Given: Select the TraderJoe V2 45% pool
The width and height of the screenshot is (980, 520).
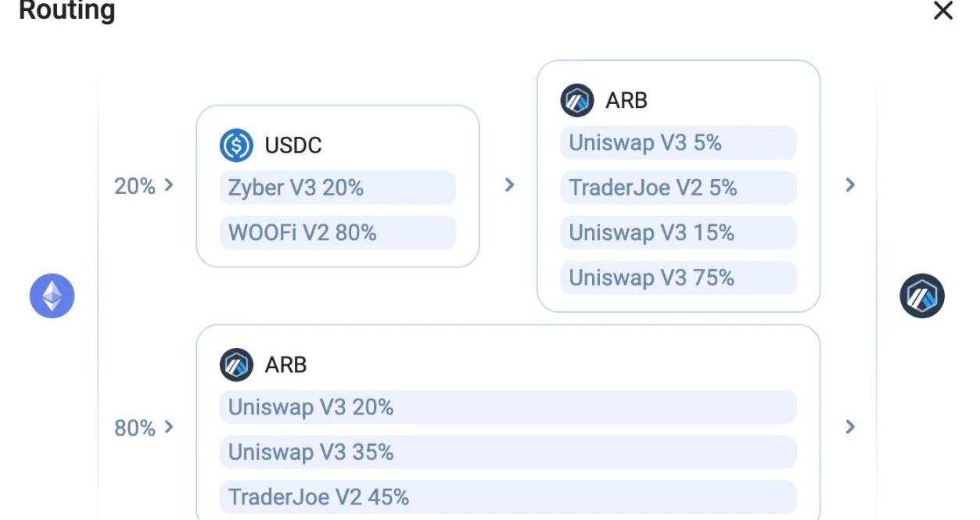Looking at the screenshot, I should pyautogui.click(x=508, y=497).
